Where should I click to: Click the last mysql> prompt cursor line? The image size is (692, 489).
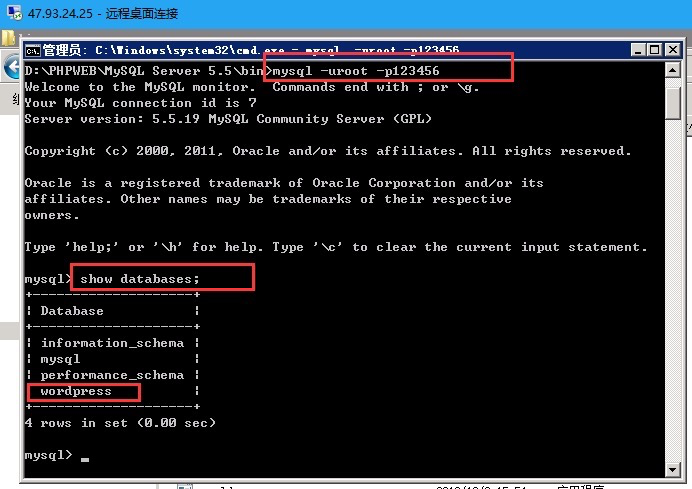point(56,455)
